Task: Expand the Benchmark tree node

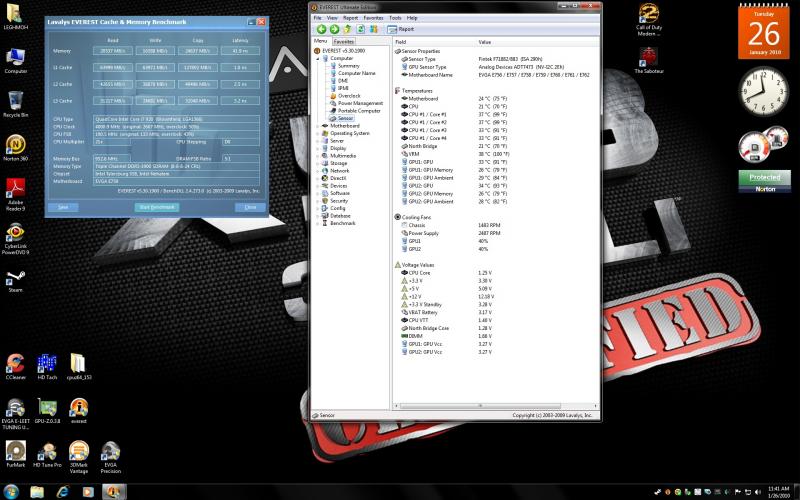Action: [317, 223]
